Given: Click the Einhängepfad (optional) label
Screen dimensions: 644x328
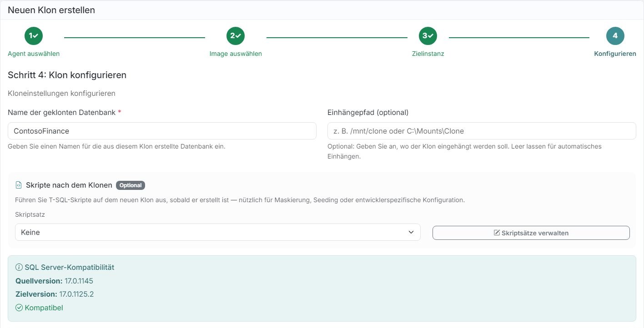Looking at the screenshot, I should pos(368,112).
